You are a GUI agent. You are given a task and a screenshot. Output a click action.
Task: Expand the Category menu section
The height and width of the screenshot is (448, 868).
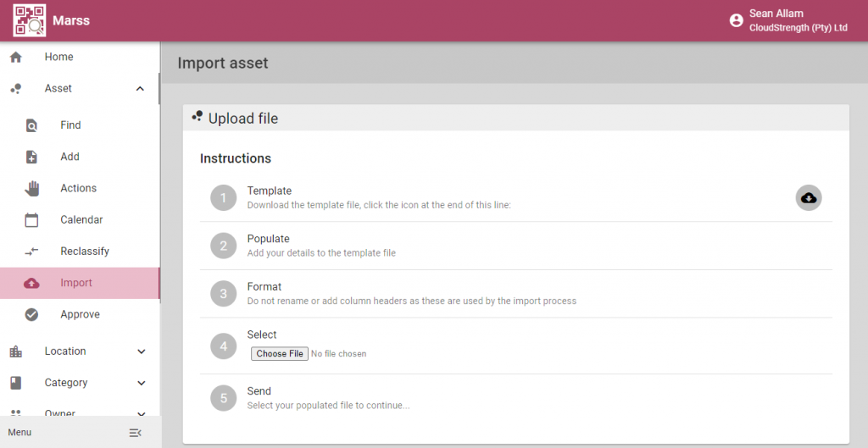142,384
